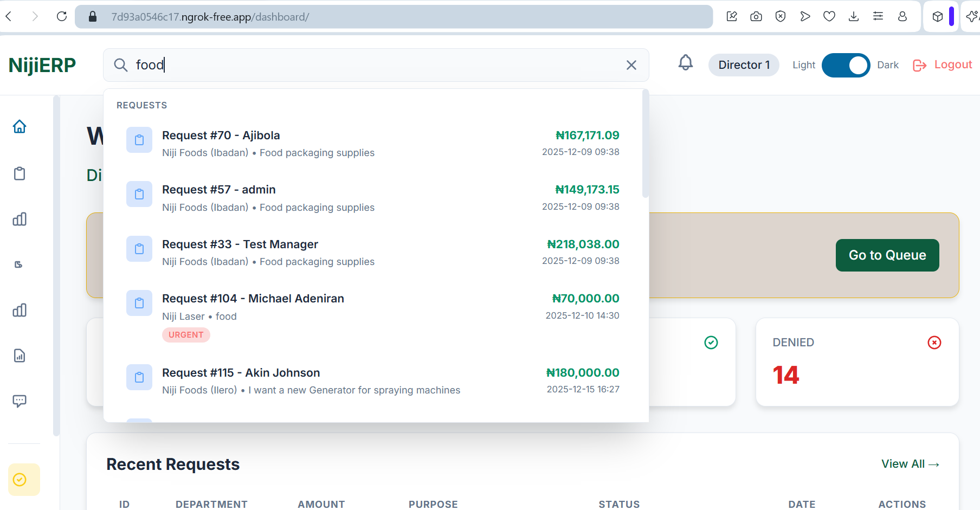Click the DENIED stat card count 14
This screenshot has width=980, height=510.
[786, 375]
